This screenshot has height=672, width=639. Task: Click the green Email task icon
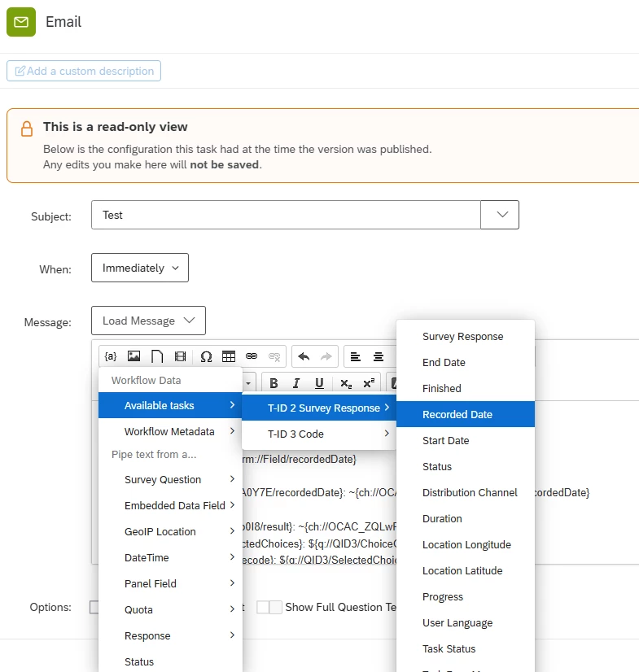(x=21, y=22)
